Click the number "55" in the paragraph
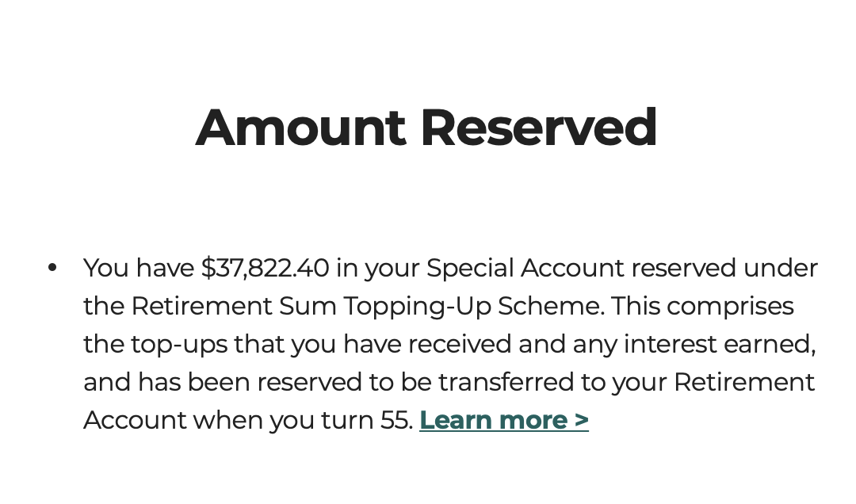 pyautogui.click(x=395, y=420)
